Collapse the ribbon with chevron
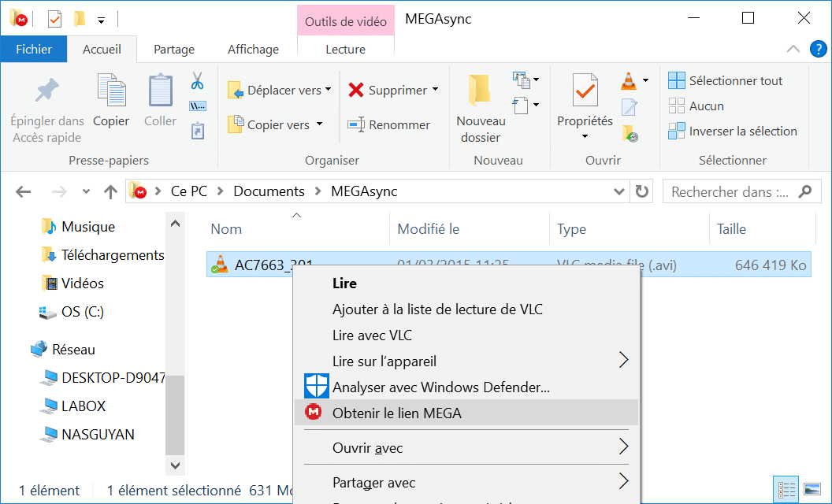 [793, 50]
